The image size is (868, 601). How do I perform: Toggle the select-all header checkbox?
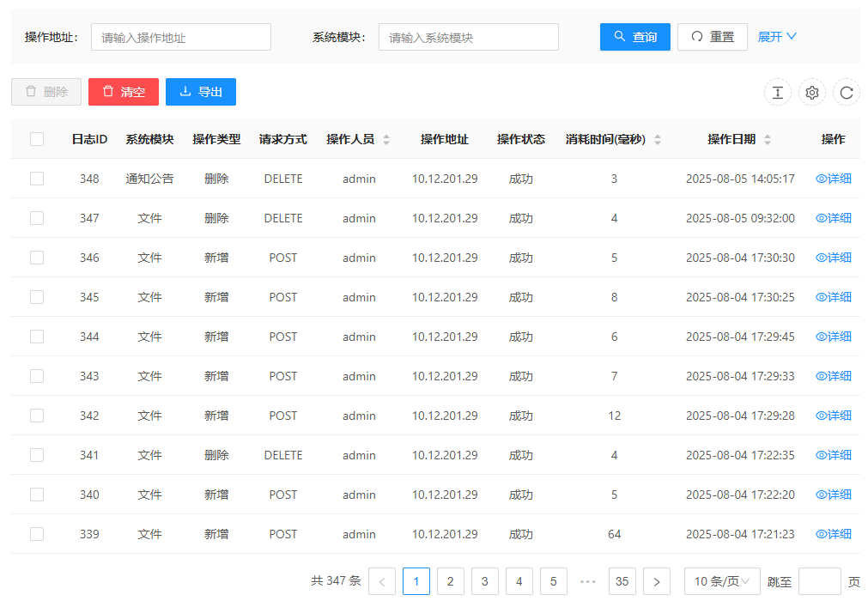pos(37,139)
